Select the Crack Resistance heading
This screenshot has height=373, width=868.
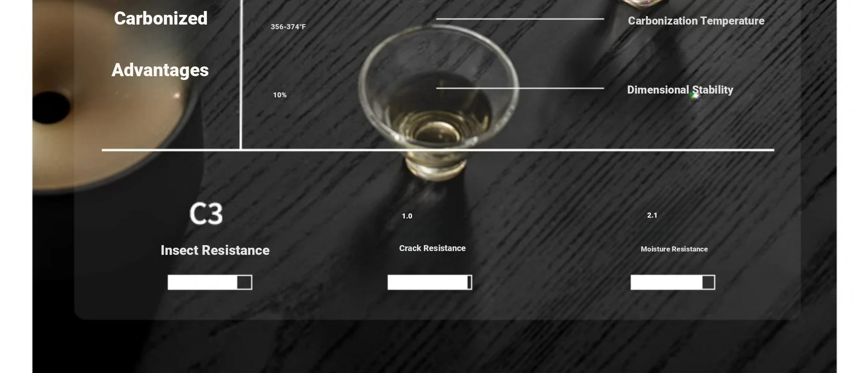pos(432,249)
